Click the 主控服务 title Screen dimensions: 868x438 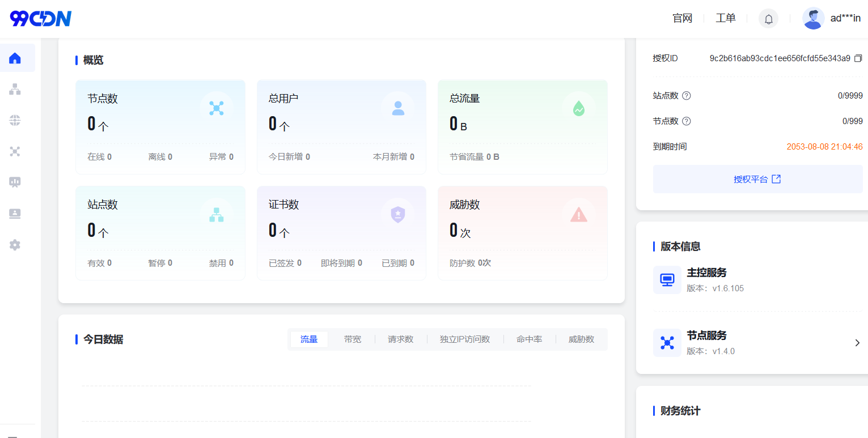click(x=707, y=273)
